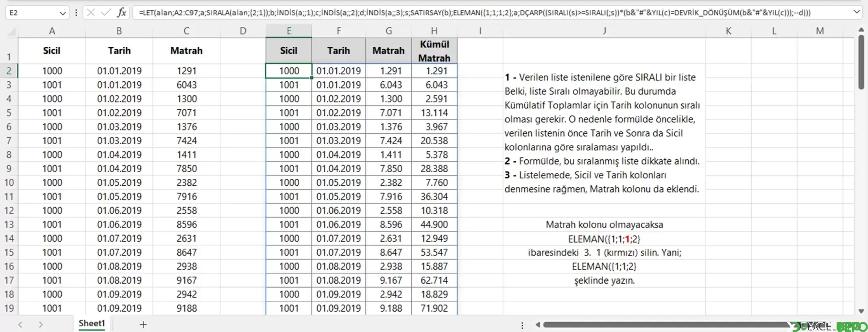Click the note 'Matrah kolonu olmayacaksa'
The image size is (868, 332).
(x=604, y=225)
